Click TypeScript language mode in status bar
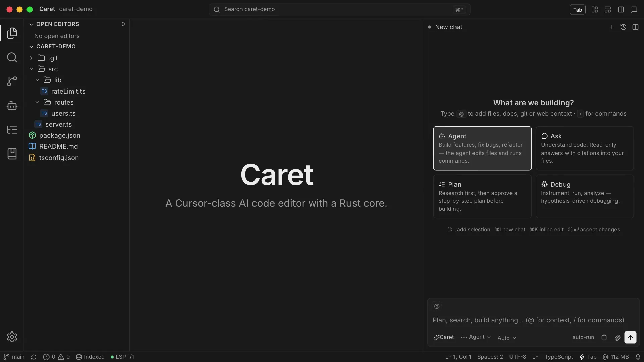644x362 pixels. [558, 357]
